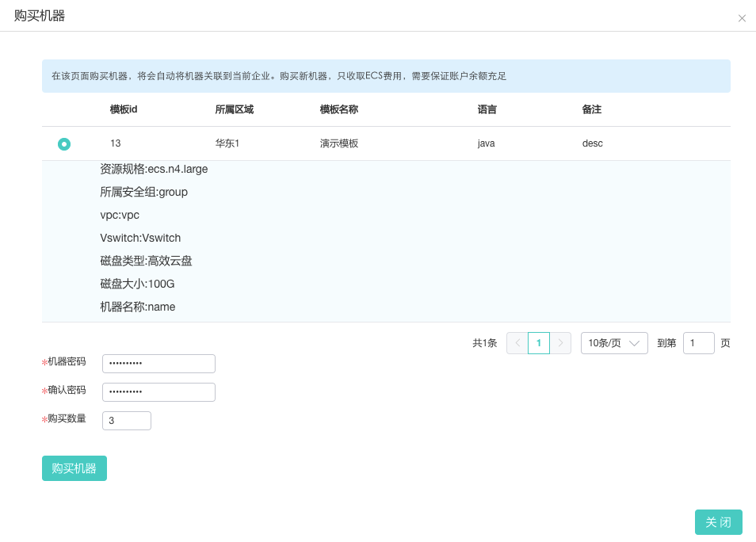Click the teal 购买机器 button
The width and height of the screenshot is (756, 542).
(74, 468)
